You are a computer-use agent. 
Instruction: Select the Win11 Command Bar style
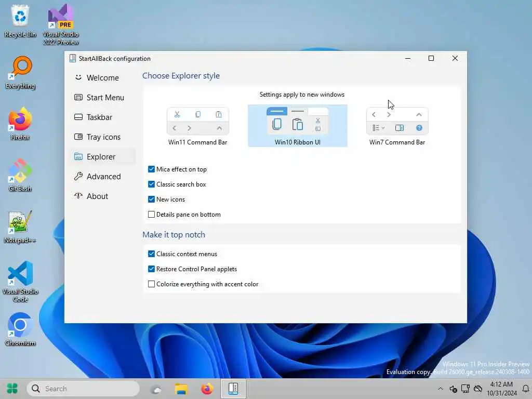click(198, 126)
